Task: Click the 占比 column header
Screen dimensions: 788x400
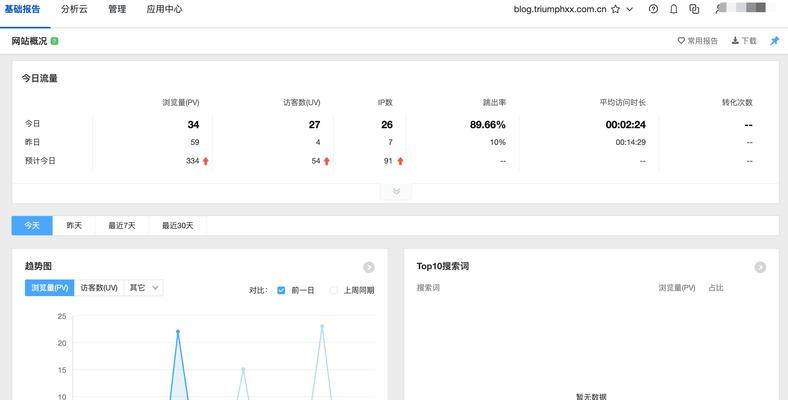Action: (x=716, y=288)
